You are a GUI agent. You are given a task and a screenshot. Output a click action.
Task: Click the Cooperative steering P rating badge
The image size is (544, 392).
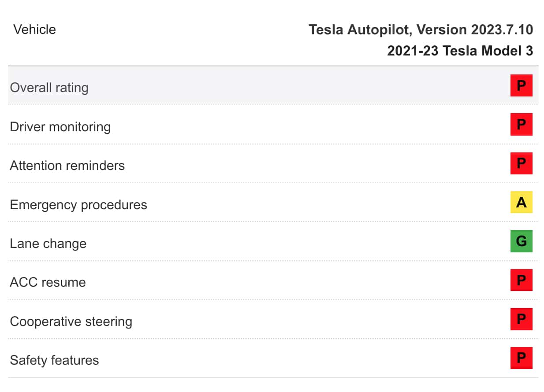coord(521,319)
